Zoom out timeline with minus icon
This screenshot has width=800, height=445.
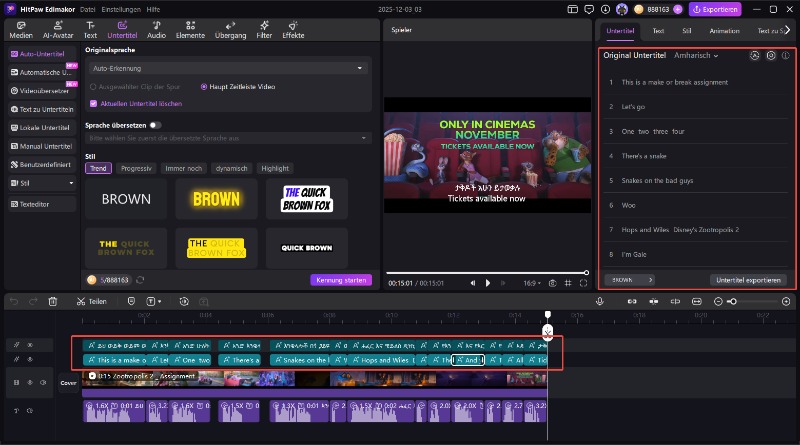click(718, 302)
